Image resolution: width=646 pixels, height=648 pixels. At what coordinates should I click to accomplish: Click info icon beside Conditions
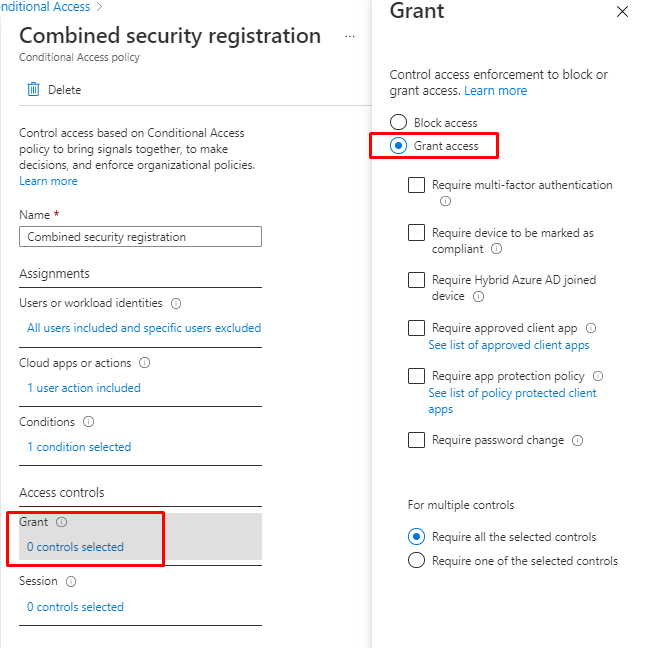(x=88, y=422)
